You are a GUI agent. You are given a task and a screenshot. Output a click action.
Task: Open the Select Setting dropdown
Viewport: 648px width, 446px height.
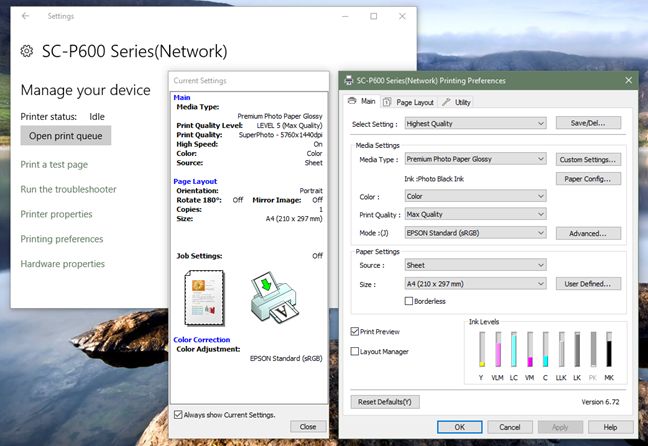point(475,123)
